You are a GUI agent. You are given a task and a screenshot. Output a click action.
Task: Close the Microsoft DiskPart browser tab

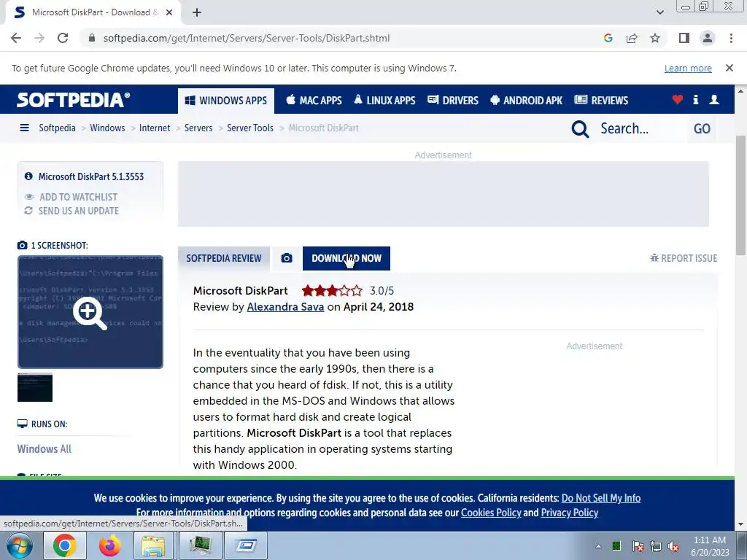point(169,12)
